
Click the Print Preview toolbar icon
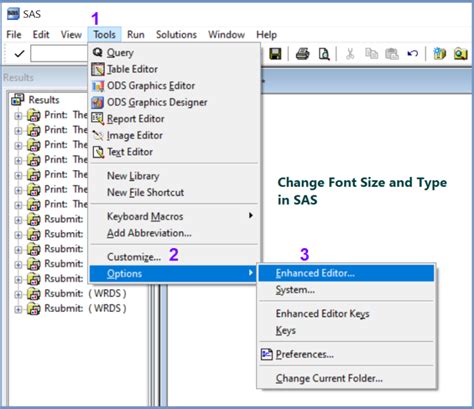(324, 54)
